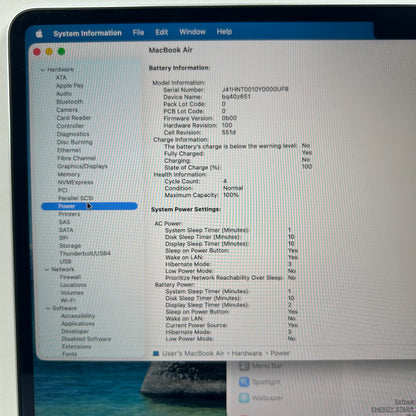Image resolution: width=416 pixels, height=416 pixels.
Task: Select PCI in the sidebar
Action: (63, 190)
